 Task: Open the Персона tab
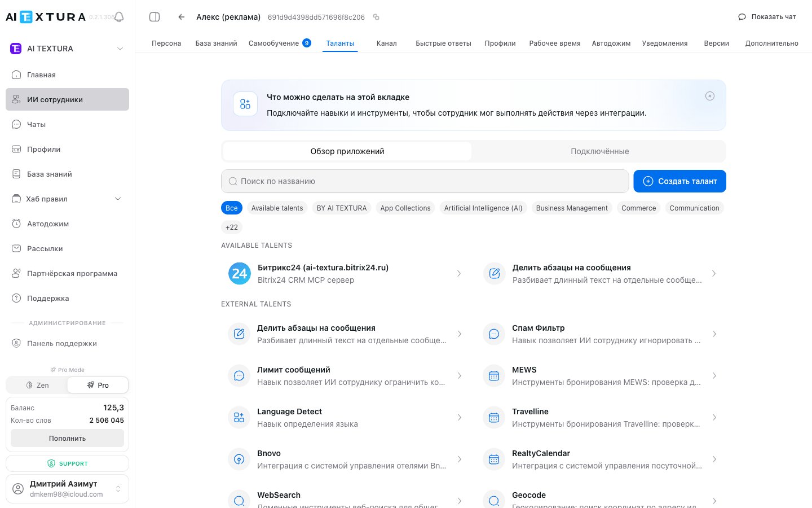[x=166, y=43]
